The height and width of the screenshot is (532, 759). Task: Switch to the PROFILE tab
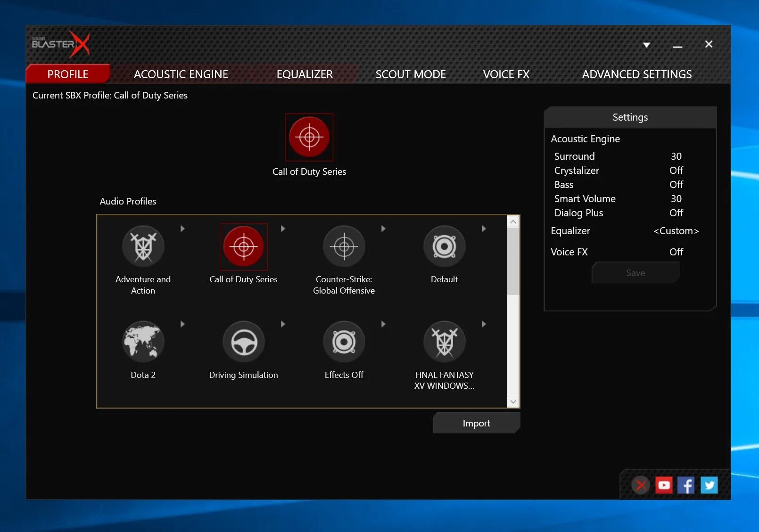[x=68, y=74]
